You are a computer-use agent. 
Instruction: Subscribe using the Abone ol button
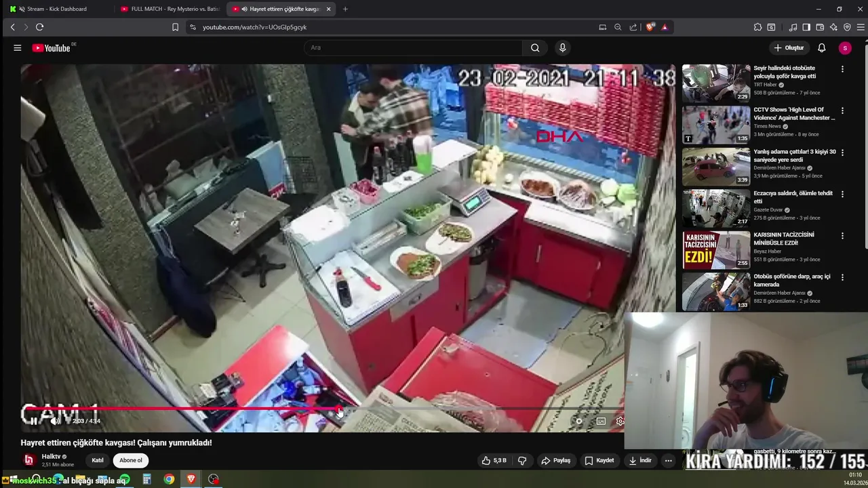131,460
